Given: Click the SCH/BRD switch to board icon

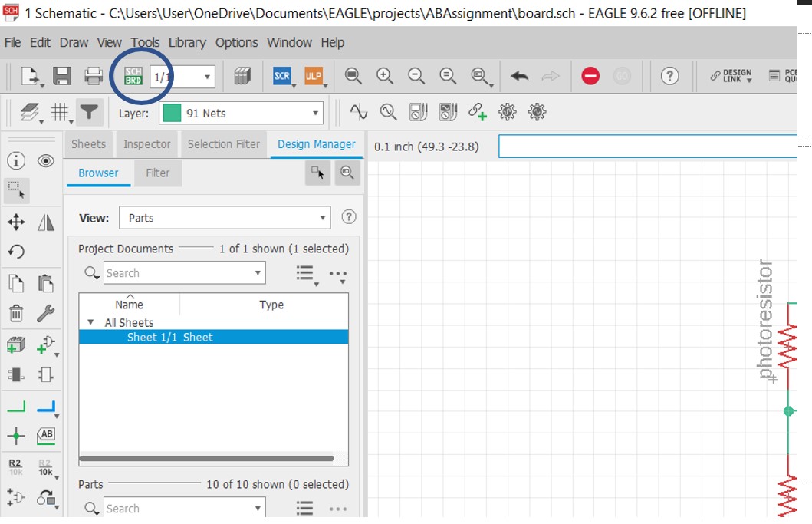Looking at the screenshot, I should (133, 76).
